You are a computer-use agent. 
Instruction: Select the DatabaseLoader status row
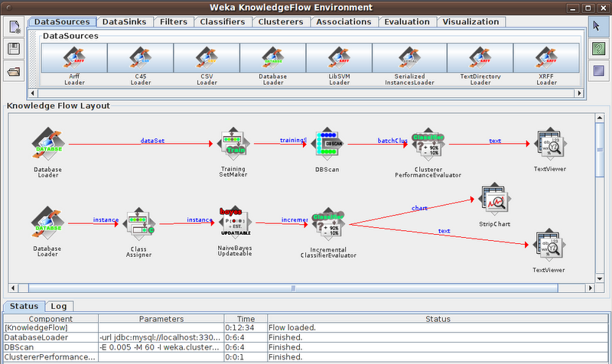pyautogui.click(x=306, y=337)
